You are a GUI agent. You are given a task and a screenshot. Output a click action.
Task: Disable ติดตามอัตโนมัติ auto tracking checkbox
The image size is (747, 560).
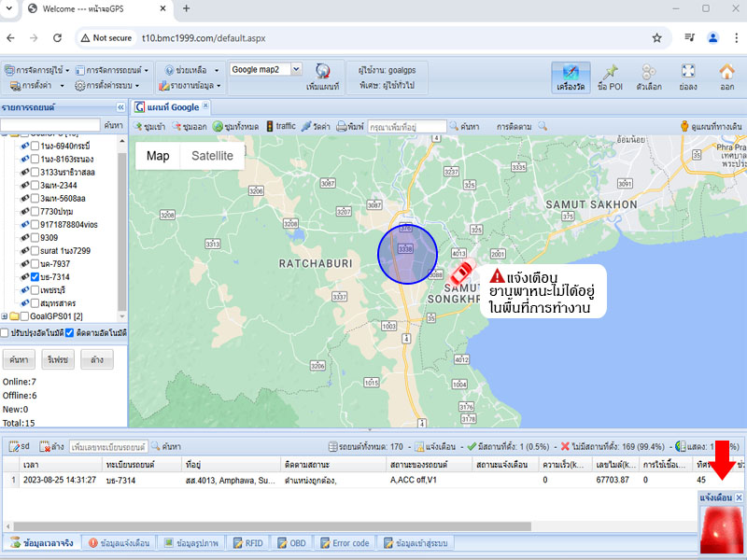click(69, 333)
